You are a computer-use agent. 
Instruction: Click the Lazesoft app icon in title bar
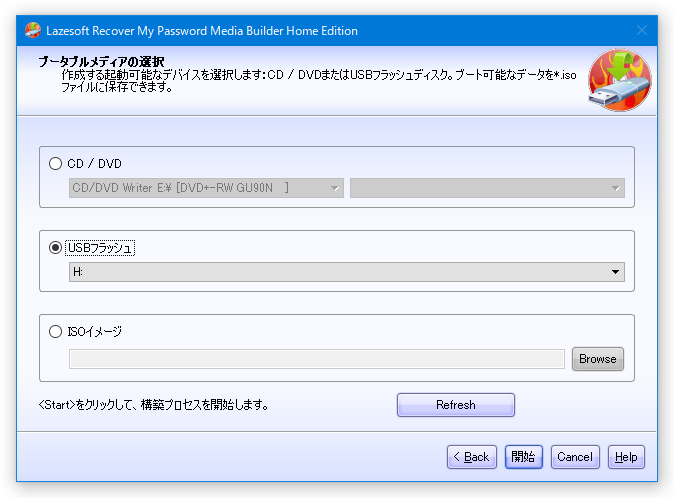click(33, 31)
